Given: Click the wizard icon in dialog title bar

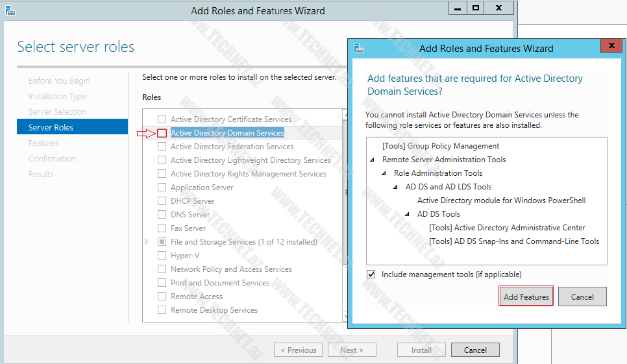Looking at the screenshot, I should pos(359,48).
